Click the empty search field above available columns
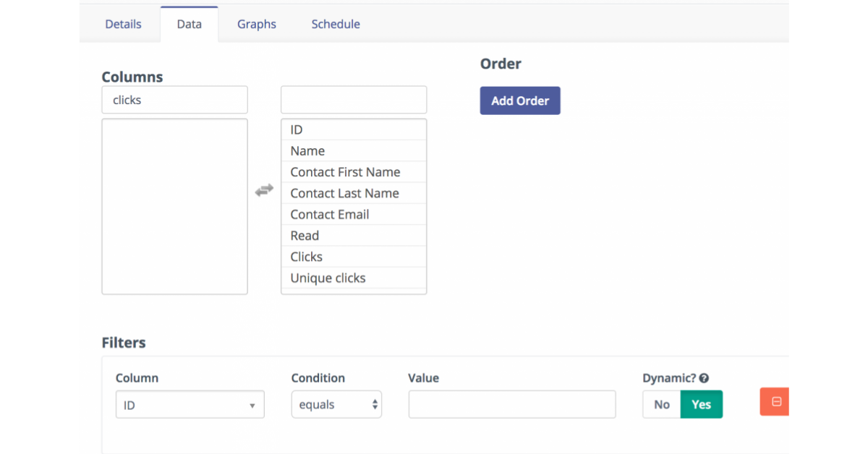The image size is (868, 454). (353, 100)
